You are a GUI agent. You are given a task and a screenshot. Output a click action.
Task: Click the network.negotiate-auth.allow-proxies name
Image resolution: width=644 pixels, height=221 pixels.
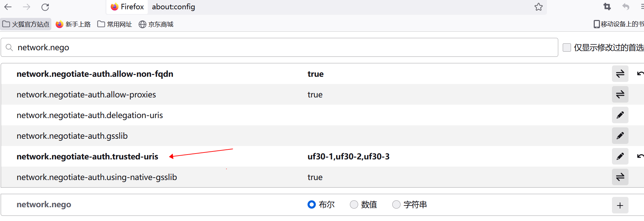pos(86,95)
